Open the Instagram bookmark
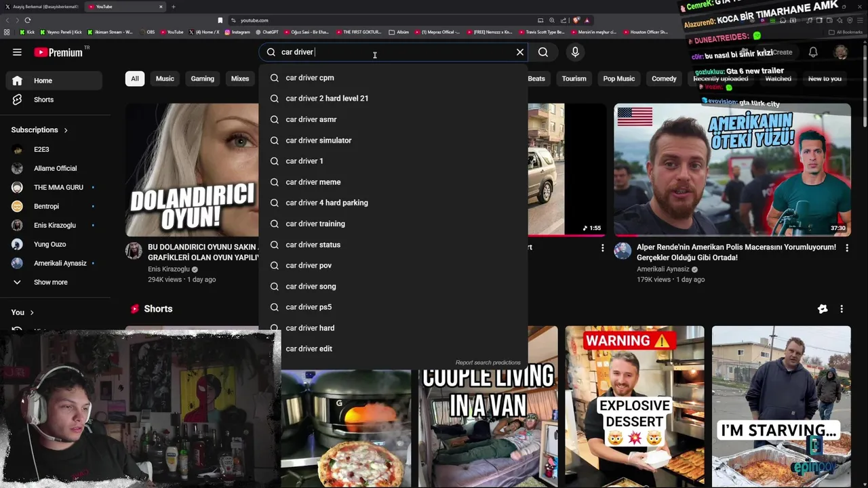 coord(237,32)
